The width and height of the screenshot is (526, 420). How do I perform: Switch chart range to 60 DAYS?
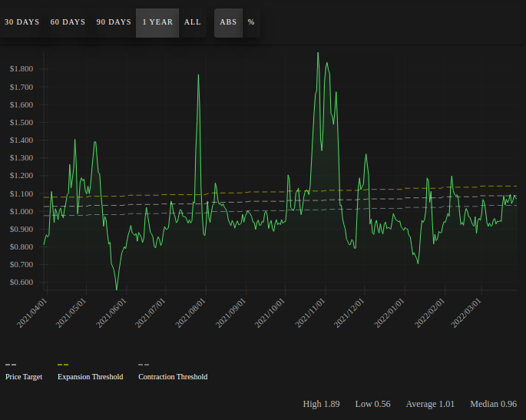coord(68,22)
